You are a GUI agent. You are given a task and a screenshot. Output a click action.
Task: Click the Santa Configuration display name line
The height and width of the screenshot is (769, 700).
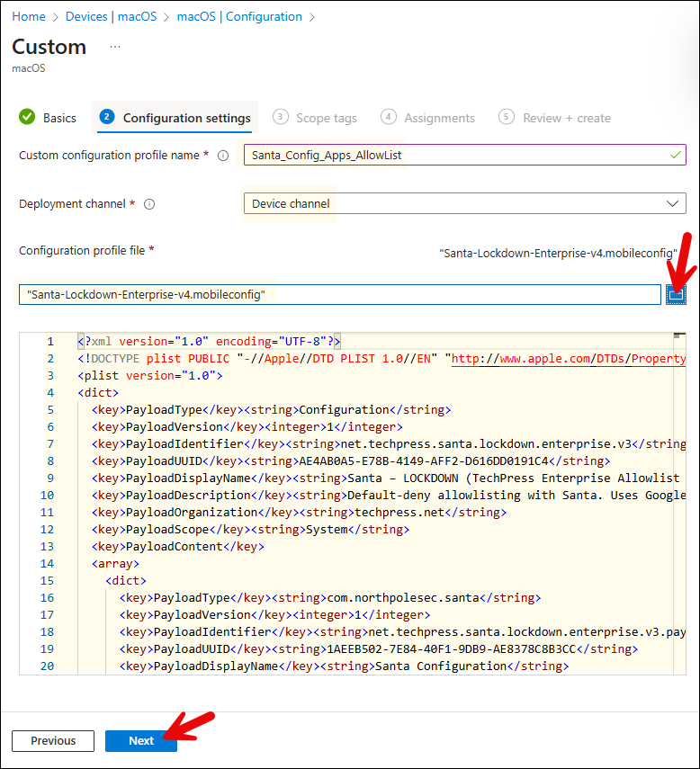click(344, 666)
